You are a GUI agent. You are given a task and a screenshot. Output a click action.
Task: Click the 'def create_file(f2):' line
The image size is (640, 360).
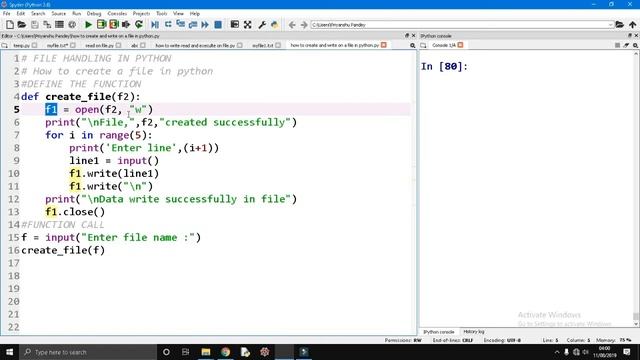(80, 97)
